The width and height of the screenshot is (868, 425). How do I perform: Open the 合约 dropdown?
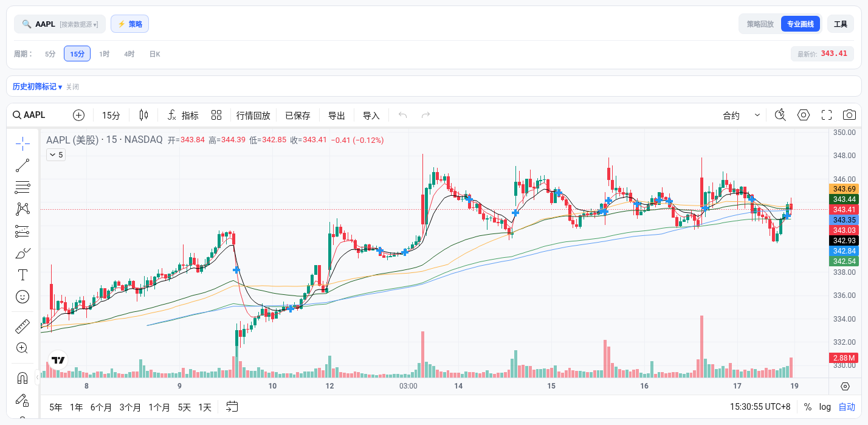click(741, 116)
